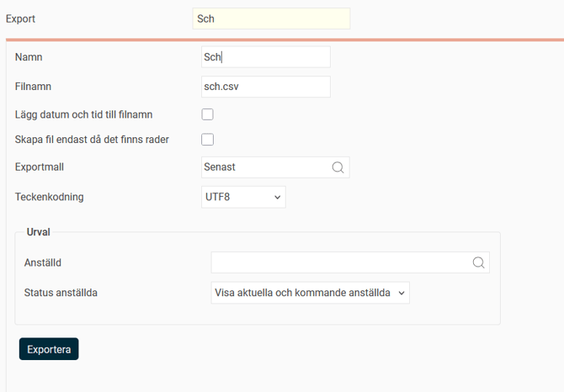Screen dimensions: 564x392
Task: Click the Filnamn label
Action: click(34, 86)
